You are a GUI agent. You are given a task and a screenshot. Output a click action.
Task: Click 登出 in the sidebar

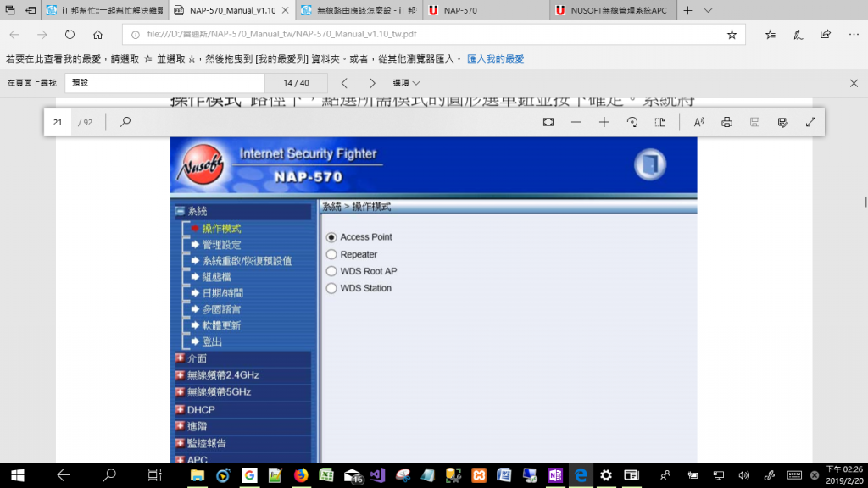(x=212, y=342)
